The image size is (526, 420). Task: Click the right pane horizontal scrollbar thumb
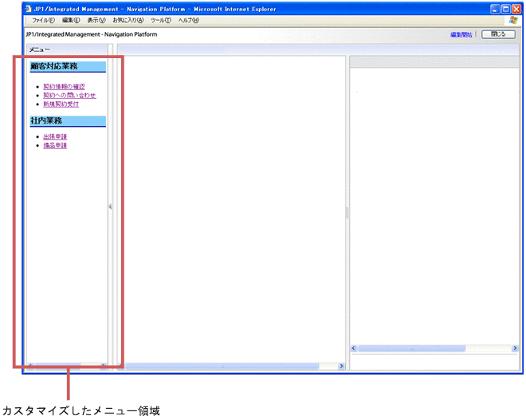pos(412,348)
